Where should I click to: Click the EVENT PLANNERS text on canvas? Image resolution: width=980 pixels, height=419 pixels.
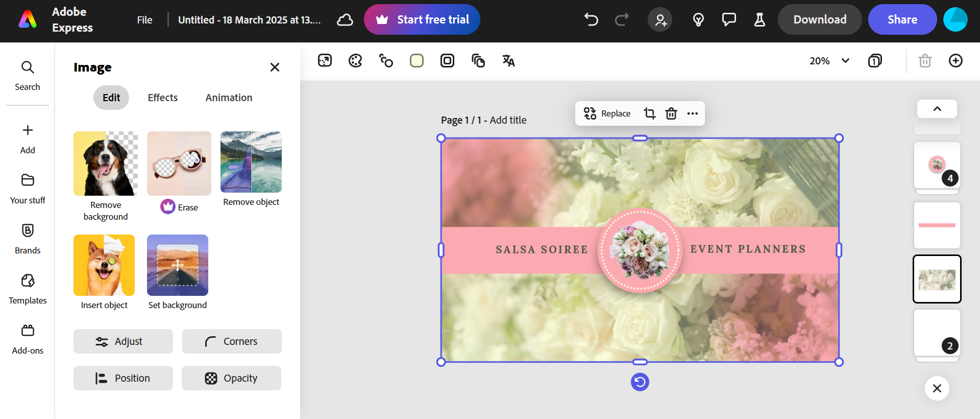click(748, 249)
